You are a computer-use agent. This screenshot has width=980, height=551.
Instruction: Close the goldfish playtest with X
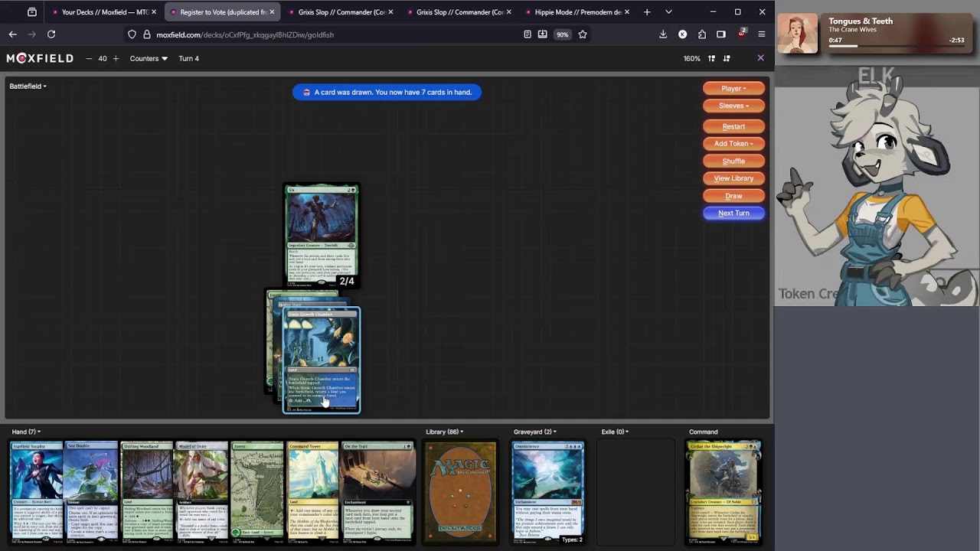[760, 58]
